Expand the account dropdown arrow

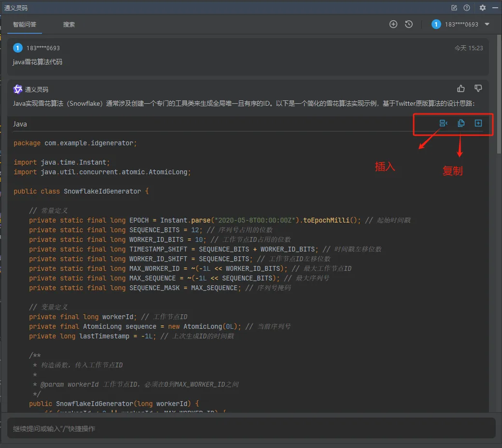[x=487, y=24]
